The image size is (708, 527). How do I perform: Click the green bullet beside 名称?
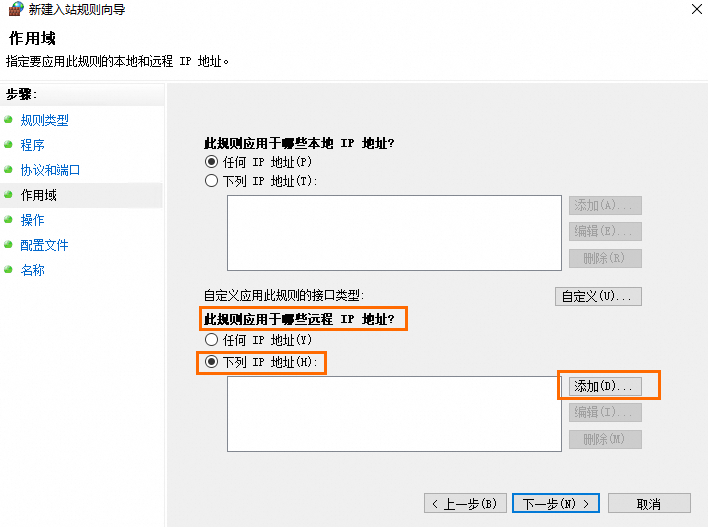9,270
